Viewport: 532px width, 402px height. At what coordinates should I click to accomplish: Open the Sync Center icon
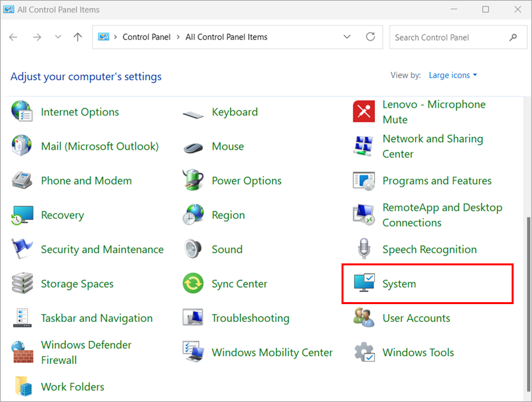[x=193, y=284]
